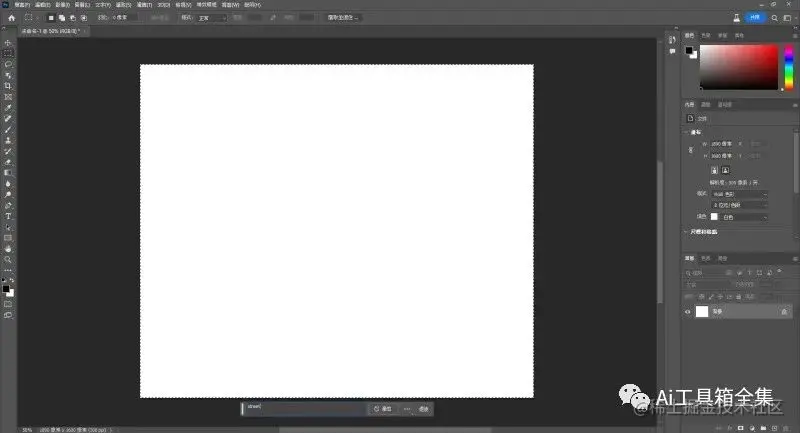The height and width of the screenshot is (433, 800).
Task: Open the Comments panel icon in collapsed dock
Action: [x=672, y=52]
